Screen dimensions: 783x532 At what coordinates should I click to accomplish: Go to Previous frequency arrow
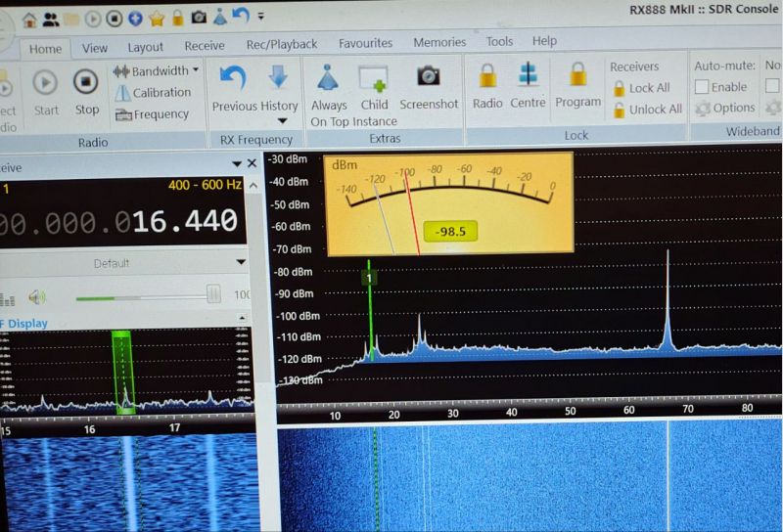(x=233, y=77)
